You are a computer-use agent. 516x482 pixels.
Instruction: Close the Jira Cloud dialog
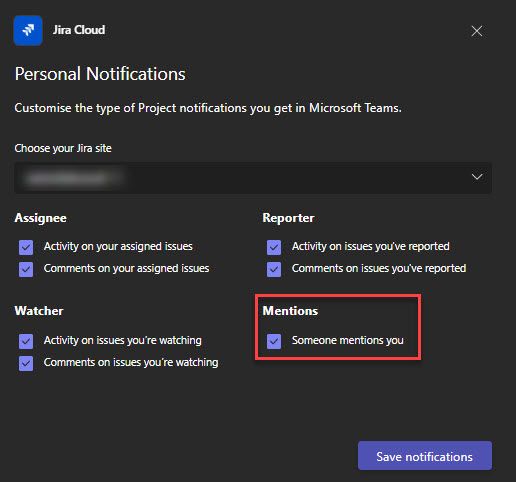coord(477,31)
